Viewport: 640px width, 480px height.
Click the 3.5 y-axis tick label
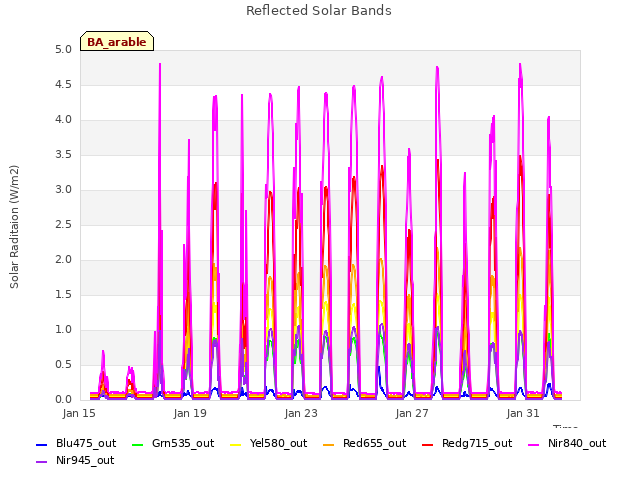point(63,155)
